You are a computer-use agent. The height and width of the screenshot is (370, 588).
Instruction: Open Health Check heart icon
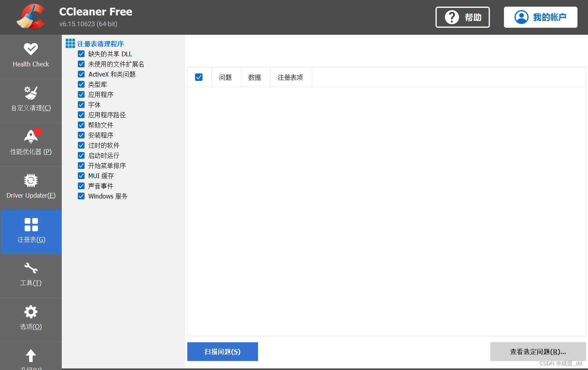pos(31,49)
